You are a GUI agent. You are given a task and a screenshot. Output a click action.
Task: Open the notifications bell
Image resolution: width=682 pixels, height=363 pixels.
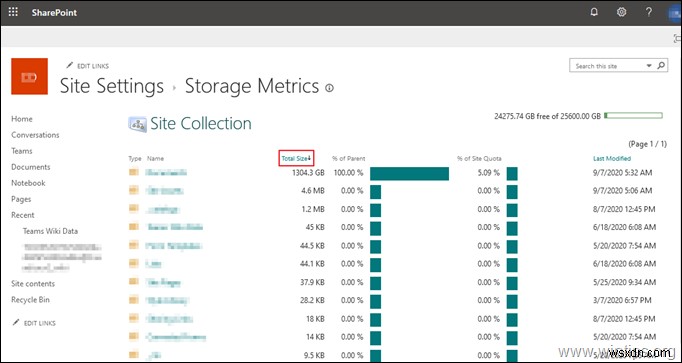tap(594, 12)
